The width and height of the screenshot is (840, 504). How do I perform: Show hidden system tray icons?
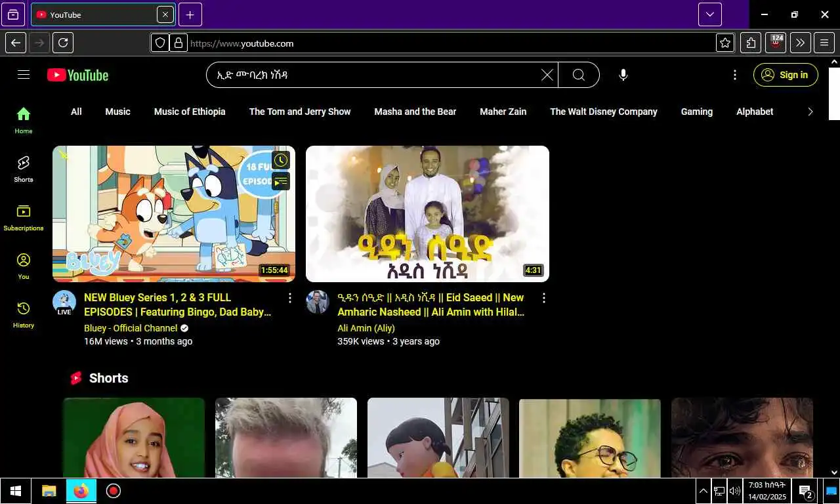pos(703,490)
